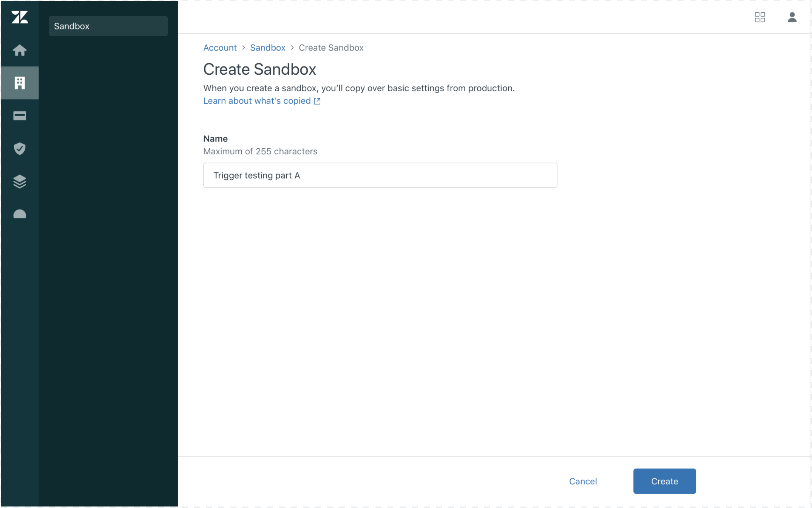812x508 pixels.
Task: Click the Name text input field
Action: 380,175
